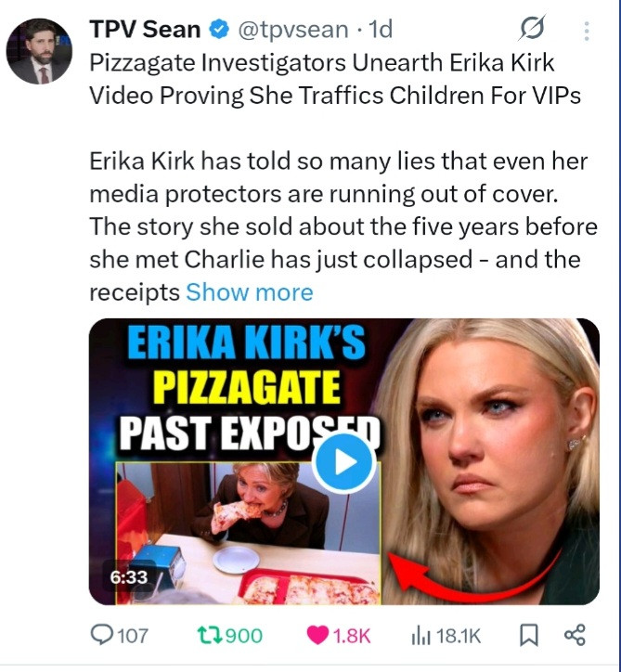The width and height of the screenshot is (621, 672).
Task: Open the Hillary pizza inset image in thumbnail
Action: [248, 533]
